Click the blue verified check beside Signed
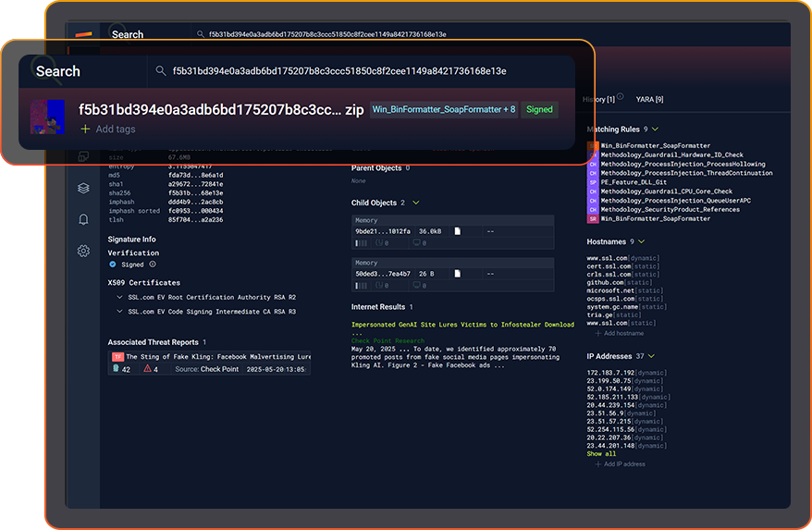The width and height of the screenshot is (812, 530). coord(113,265)
